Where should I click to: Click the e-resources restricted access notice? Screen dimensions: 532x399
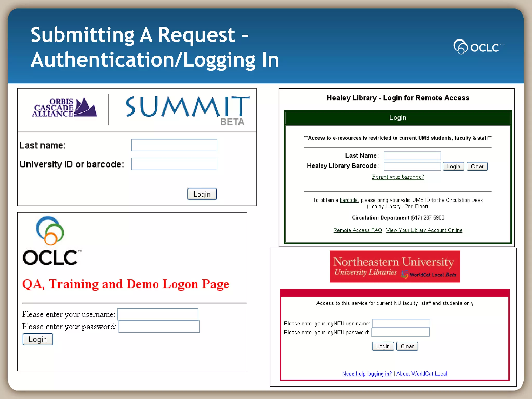(398, 138)
